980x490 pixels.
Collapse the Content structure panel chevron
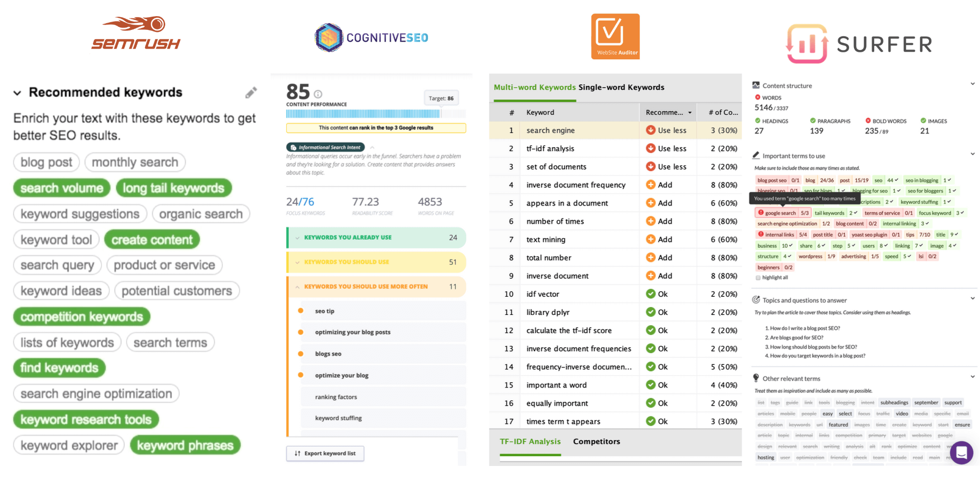pyautogui.click(x=973, y=84)
